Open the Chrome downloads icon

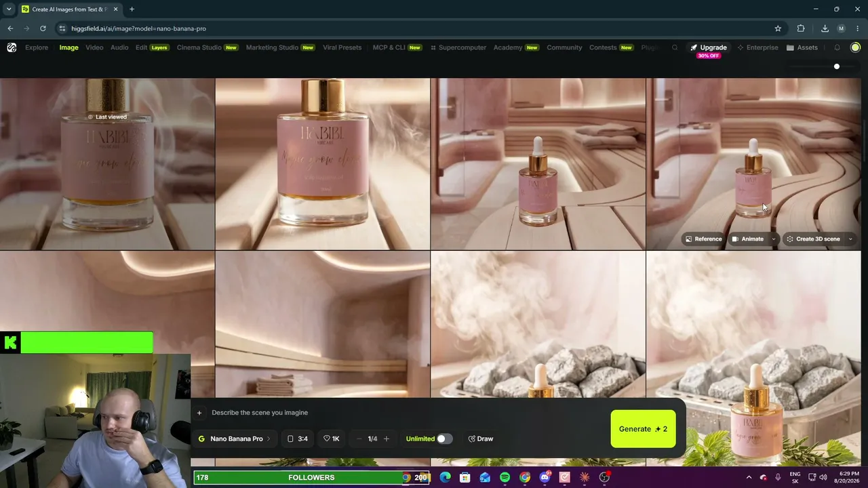[x=825, y=28]
